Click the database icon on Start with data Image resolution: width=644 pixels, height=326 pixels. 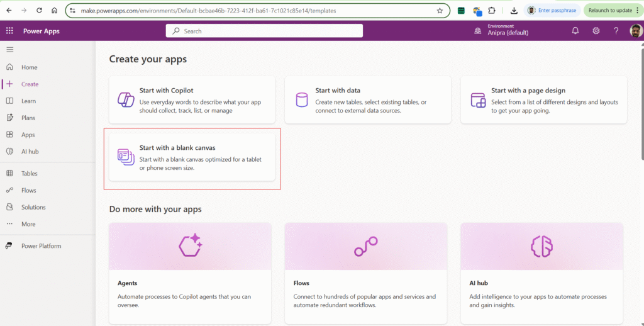tap(302, 100)
